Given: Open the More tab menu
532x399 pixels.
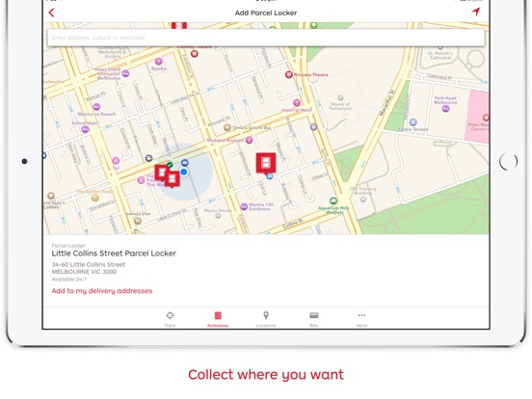Looking at the screenshot, I should 361,319.
